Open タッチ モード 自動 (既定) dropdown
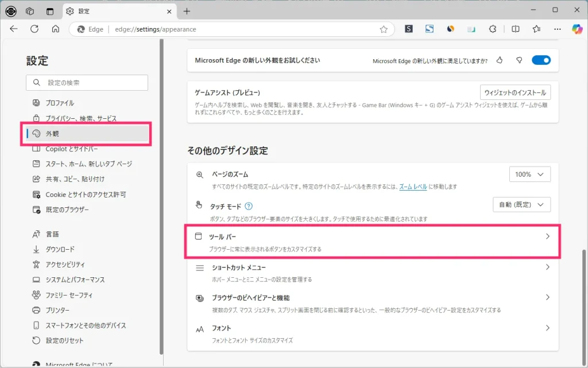The image size is (588, 368). (x=521, y=204)
